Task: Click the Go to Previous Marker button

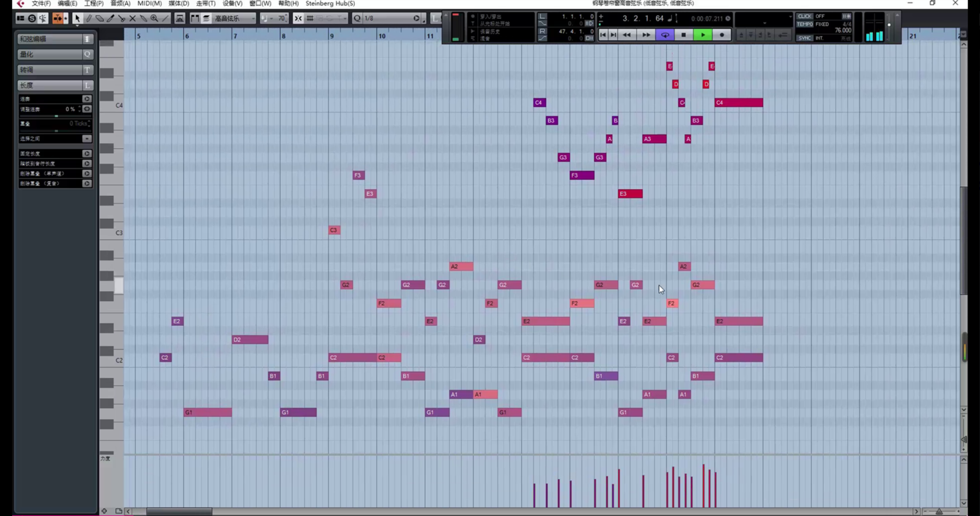Action: pyautogui.click(x=603, y=35)
